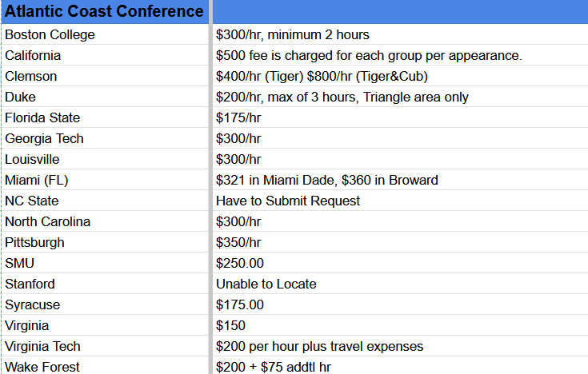Select the Georgia Tech name cell
This screenshot has width=588, height=374.
tap(105, 138)
